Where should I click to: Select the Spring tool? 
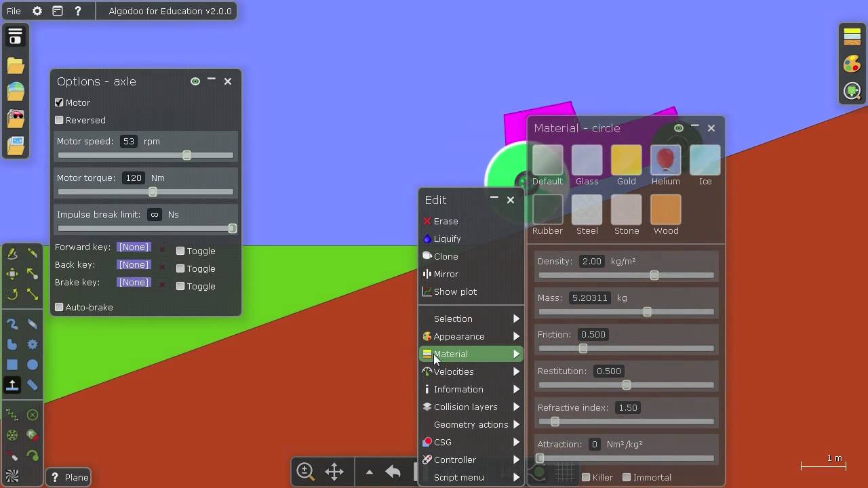click(x=12, y=415)
